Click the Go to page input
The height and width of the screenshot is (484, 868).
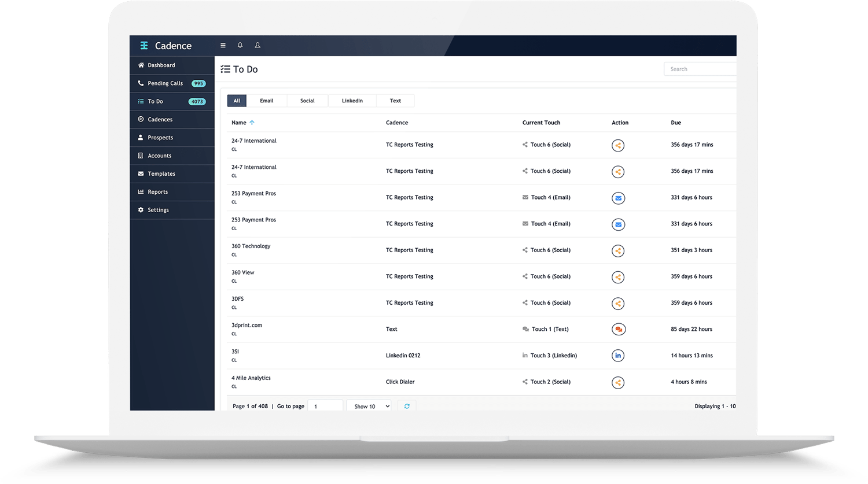click(325, 406)
